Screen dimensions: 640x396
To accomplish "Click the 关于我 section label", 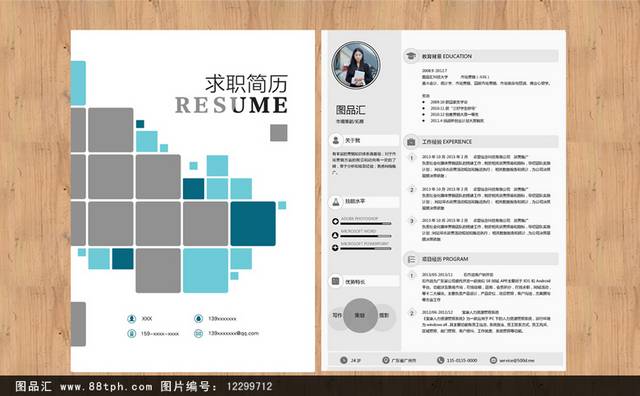I will 353,140.
